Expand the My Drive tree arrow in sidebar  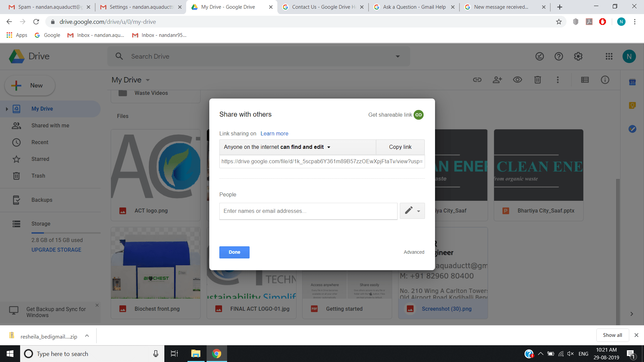click(x=7, y=109)
